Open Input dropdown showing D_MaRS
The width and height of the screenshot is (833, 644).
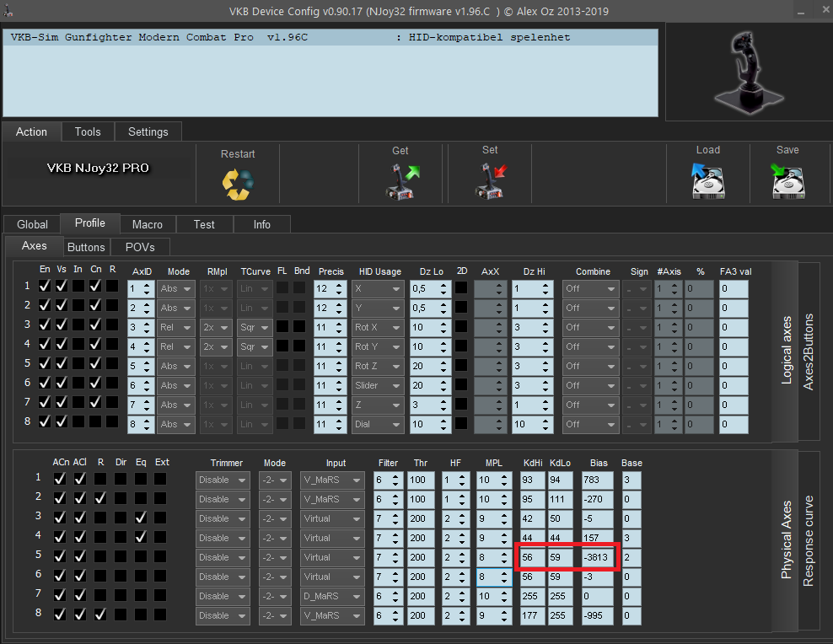(x=332, y=596)
